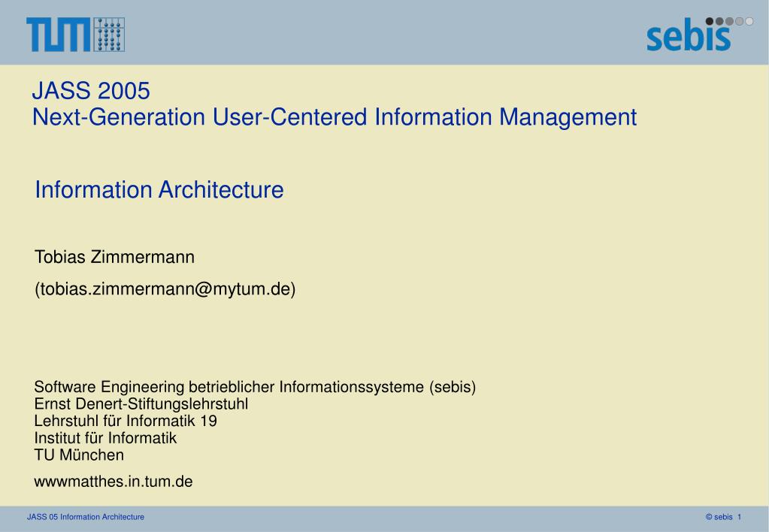Click the '© sebis' footer copyright
Image resolution: width=769 pixels, height=532 pixels.
pos(719,517)
